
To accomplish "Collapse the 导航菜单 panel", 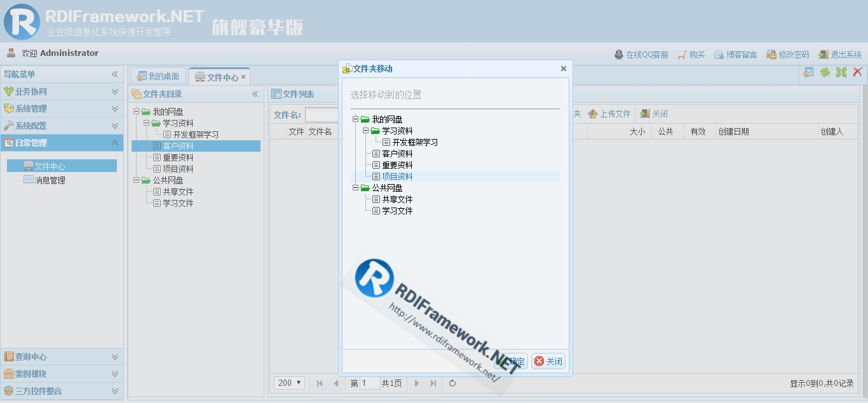I will 115,74.
